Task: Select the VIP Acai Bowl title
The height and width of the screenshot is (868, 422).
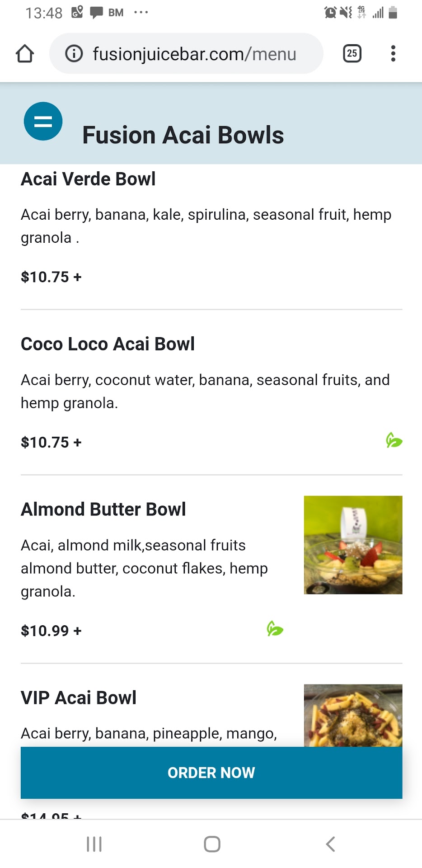Action: pos(79,698)
